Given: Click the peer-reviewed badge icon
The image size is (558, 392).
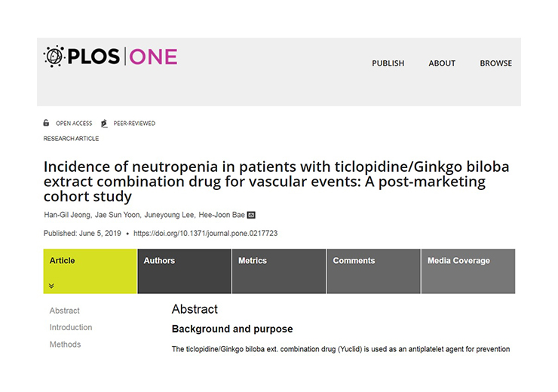Looking at the screenshot, I should (x=105, y=123).
